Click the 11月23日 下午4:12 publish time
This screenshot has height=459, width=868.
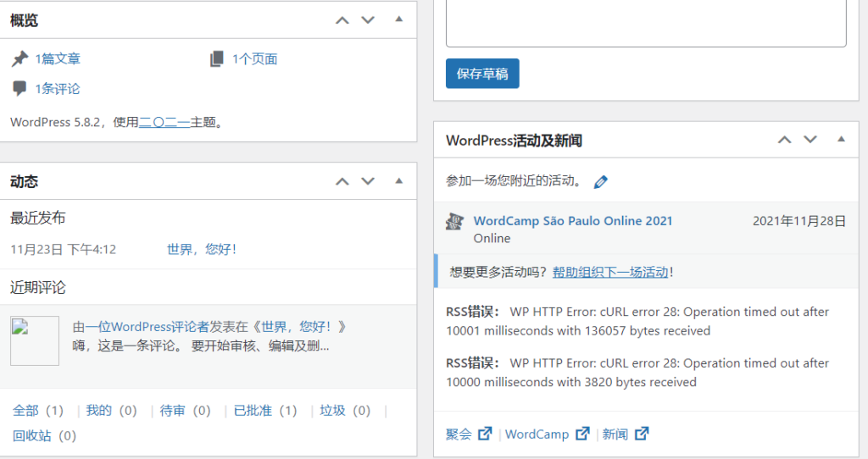[63, 250]
